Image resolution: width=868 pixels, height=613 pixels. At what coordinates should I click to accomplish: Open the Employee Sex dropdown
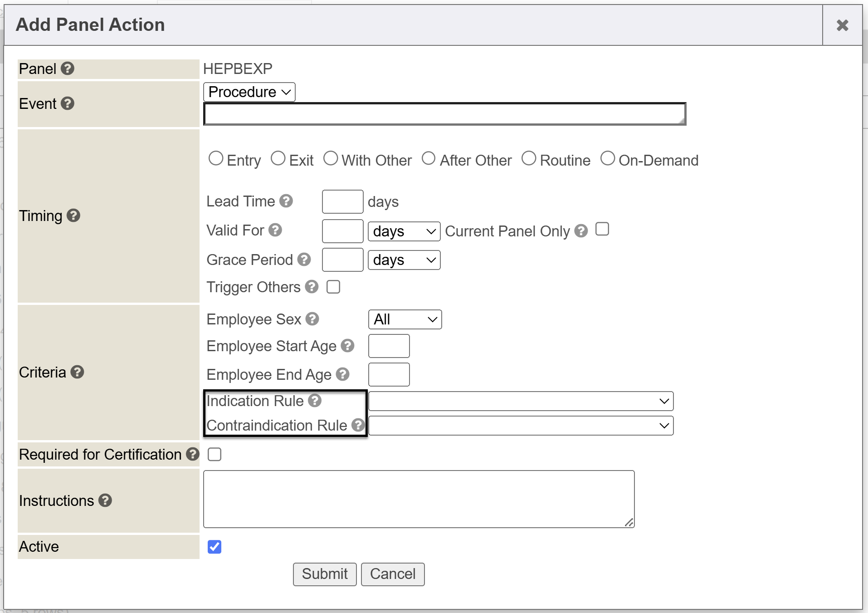click(x=405, y=319)
